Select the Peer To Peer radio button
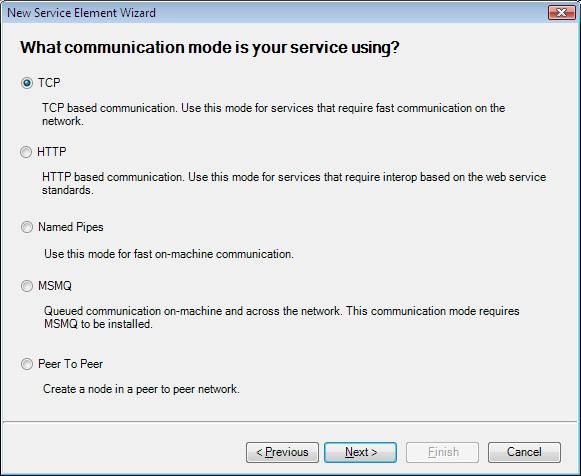Image resolution: width=581 pixels, height=476 pixels. [27, 364]
